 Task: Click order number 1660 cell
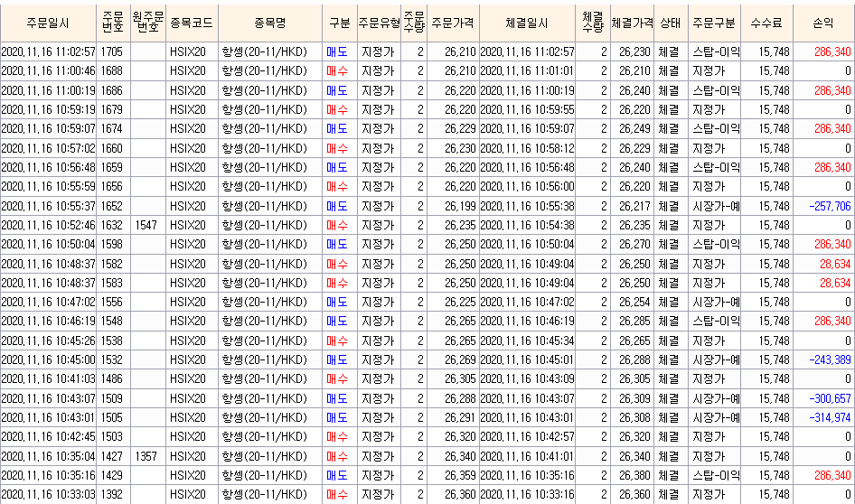(112, 148)
